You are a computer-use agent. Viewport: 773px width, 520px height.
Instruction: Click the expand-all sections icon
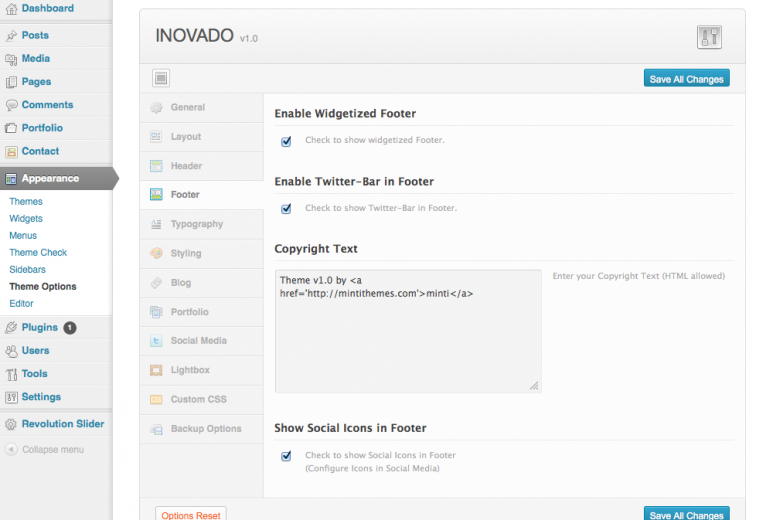[161, 78]
